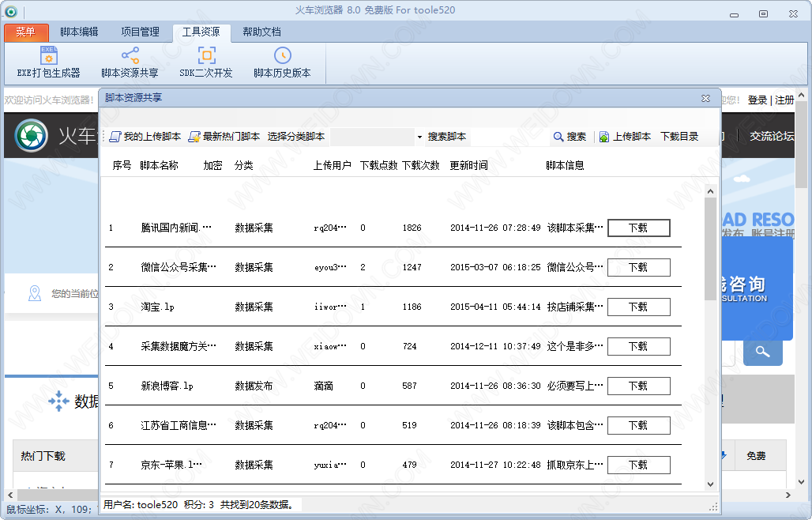The height and width of the screenshot is (520, 812).
Task: Download 腾讯国内新闻 script
Action: (x=638, y=228)
